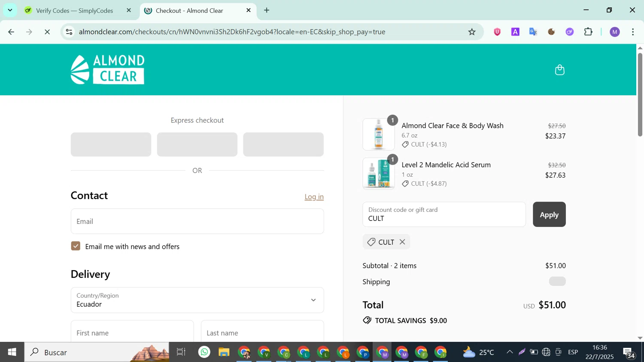Click the Level 2 Mandelic Acid Serum thumbnail
The image size is (644, 362).
[x=378, y=174]
